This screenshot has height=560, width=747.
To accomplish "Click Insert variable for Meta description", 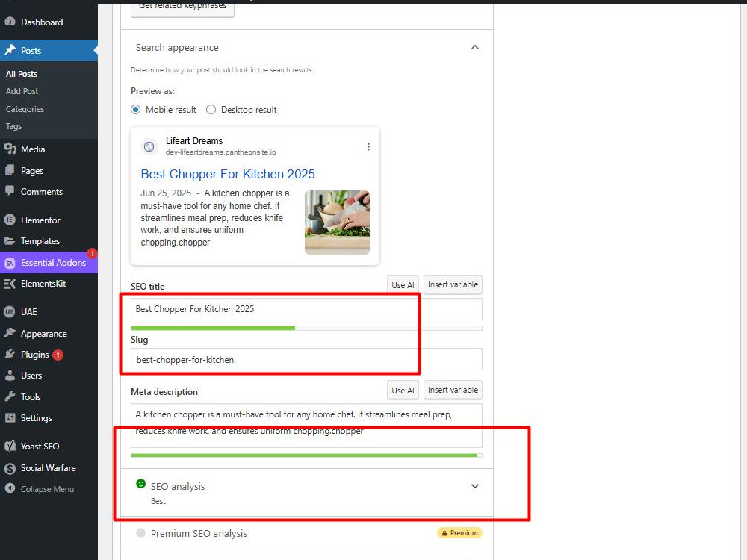I will point(453,390).
